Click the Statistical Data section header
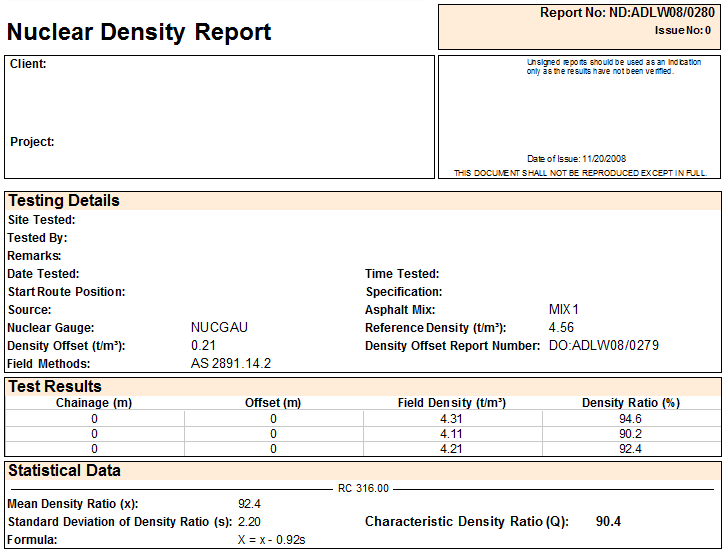The image size is (725, 554). pos(64,471)
